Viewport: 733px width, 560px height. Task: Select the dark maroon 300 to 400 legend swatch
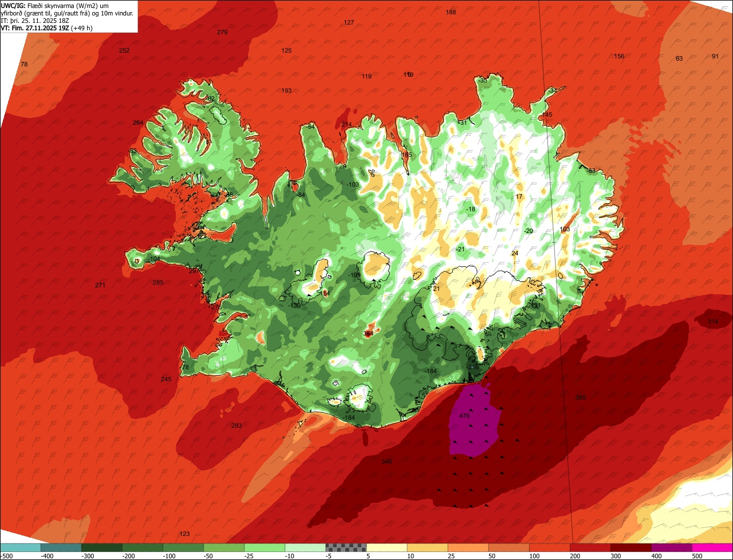(630, 547)
